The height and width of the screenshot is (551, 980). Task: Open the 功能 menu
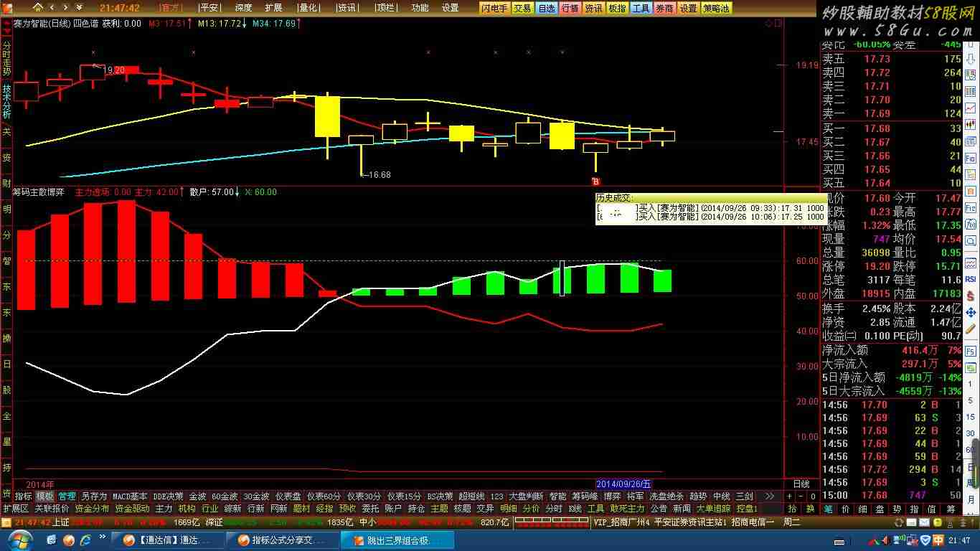click(420, 8)
